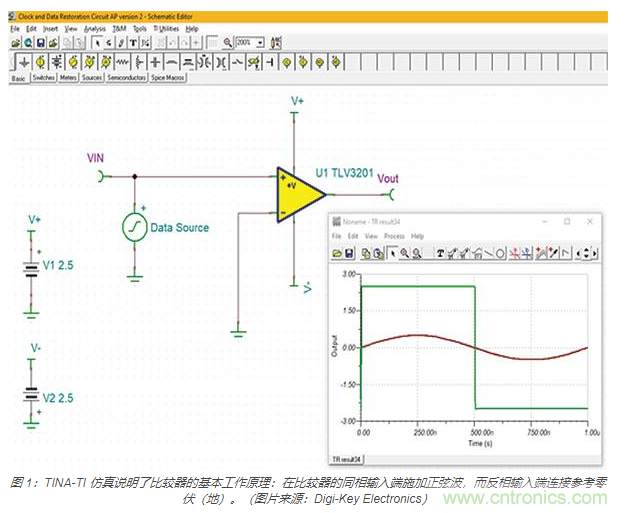
Task: Click the zoom-in magnifier in the result window
Action: 403,252
